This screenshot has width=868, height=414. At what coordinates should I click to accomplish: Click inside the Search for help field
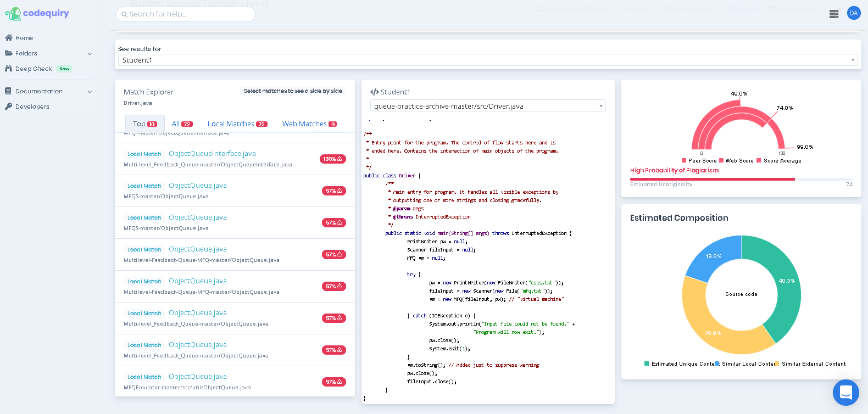point(186,14)
